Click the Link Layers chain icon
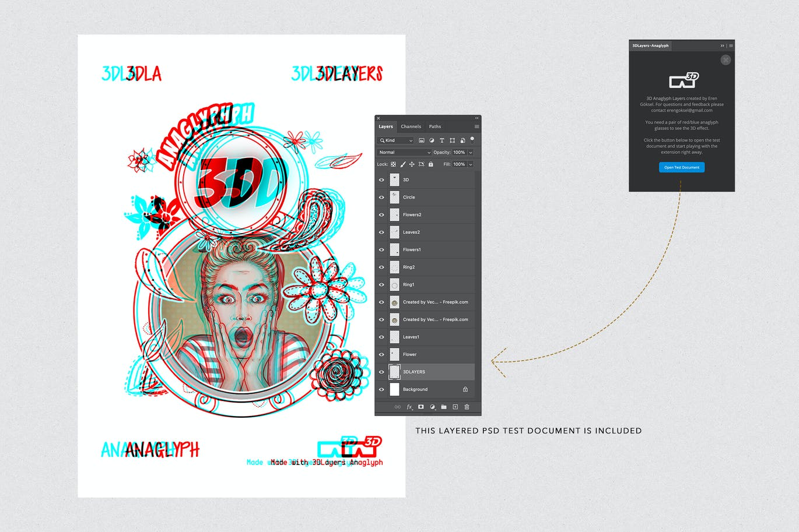The width and height of the screenshot is (799, 532). click(x=398, y=407)
